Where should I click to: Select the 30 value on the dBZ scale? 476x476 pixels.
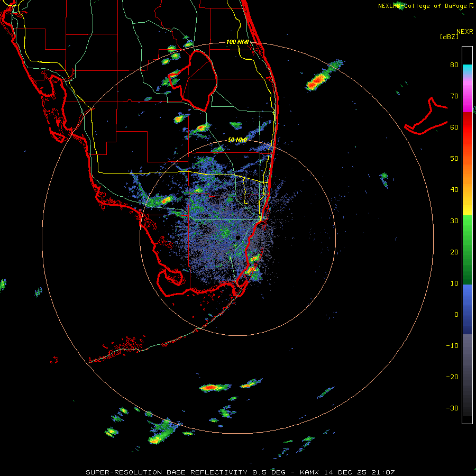click(454, 221)
